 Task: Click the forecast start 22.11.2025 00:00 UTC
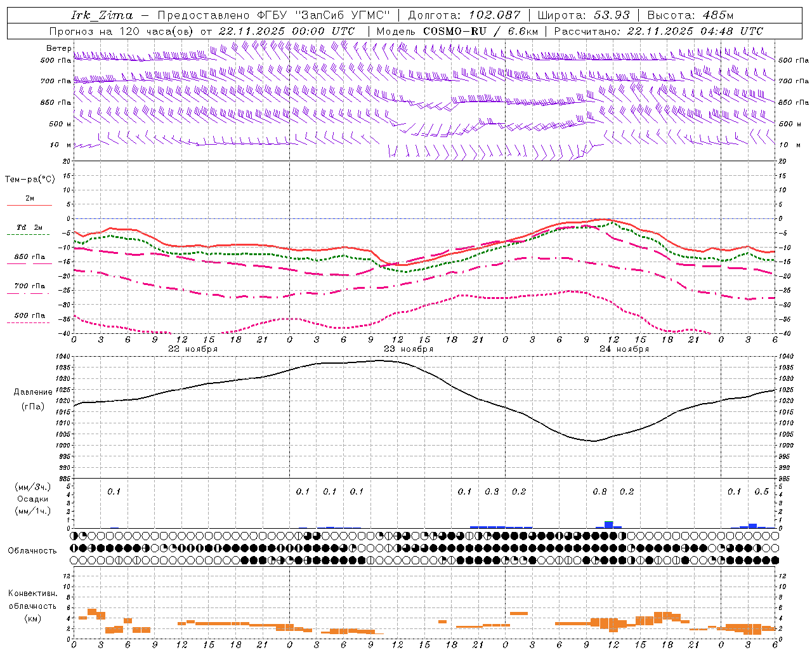tap(286, 31)
